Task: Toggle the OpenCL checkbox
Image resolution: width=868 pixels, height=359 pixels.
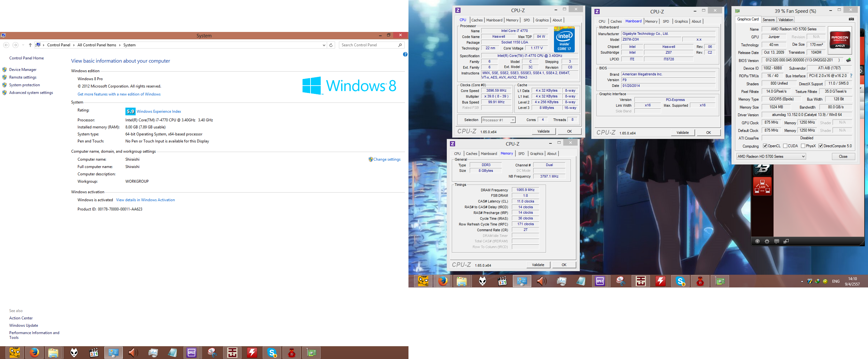Action: (x=765, y=146)
